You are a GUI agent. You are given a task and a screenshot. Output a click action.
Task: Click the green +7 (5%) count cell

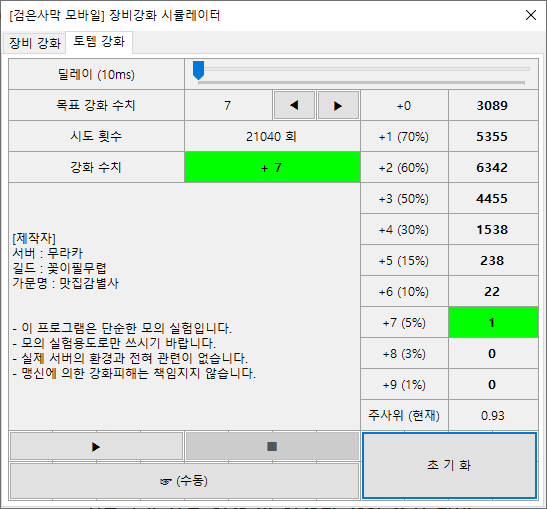[493, 323]
